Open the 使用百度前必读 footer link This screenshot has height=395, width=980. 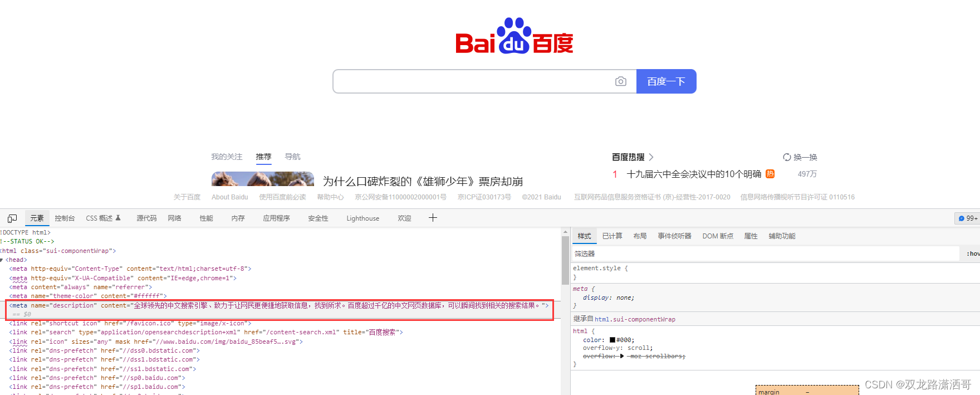[x=282, y=197]
